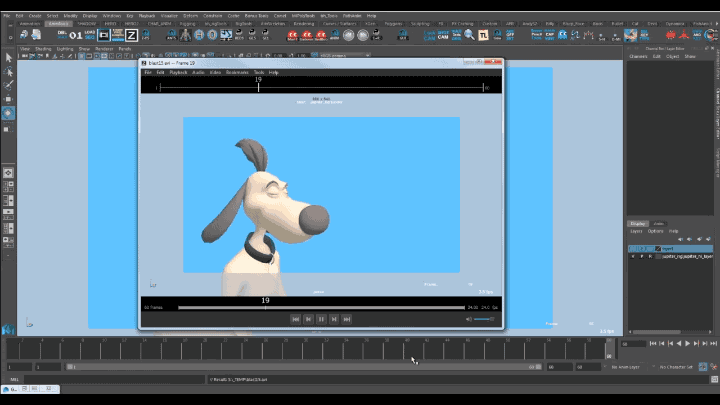Play backward on Maya timeline
This screenshot has width=720, height=405.
click(679, 343)
